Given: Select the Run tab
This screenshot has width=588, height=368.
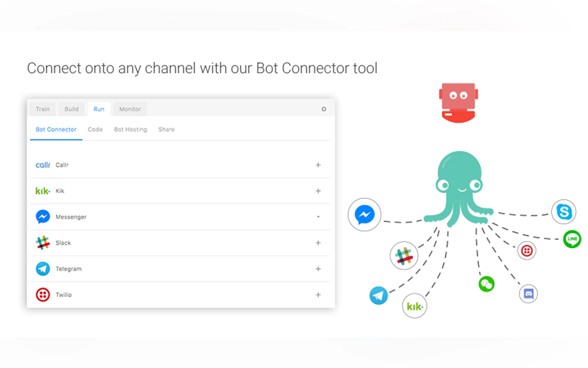Looking at the screenshot, I should tap(99, 109).
